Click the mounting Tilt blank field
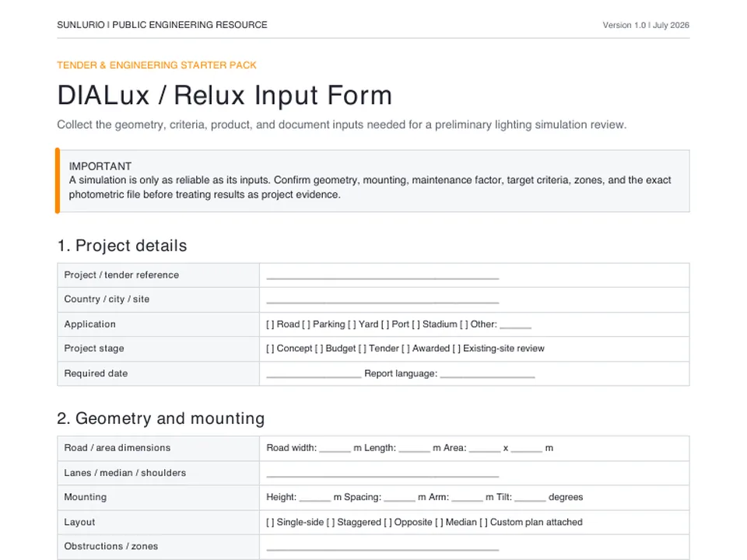This screenshot has height=560, width=747. click(530, 499)
